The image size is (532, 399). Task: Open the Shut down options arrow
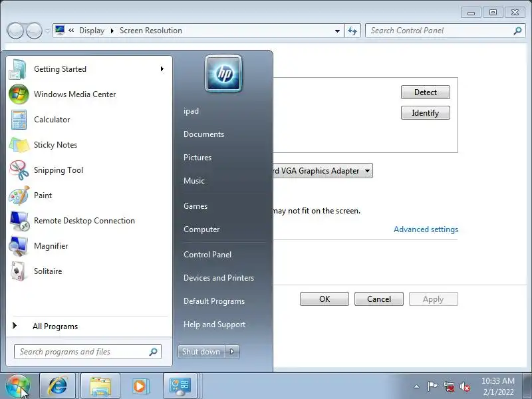click(232, 352)
